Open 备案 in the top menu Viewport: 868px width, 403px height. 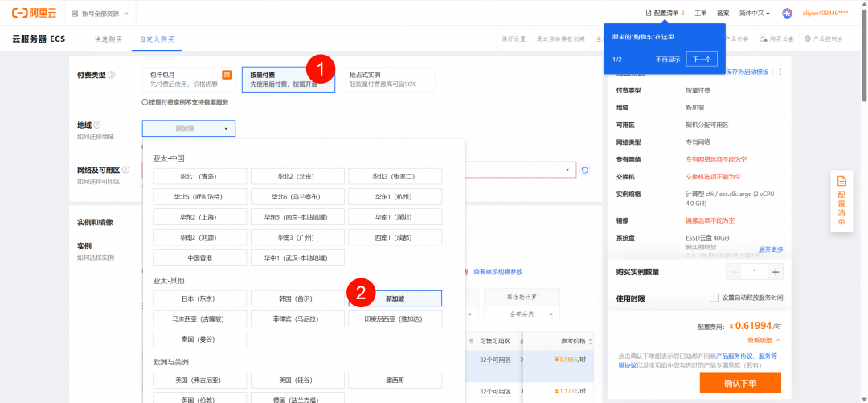pyautogui.click(x=723, y=13)
